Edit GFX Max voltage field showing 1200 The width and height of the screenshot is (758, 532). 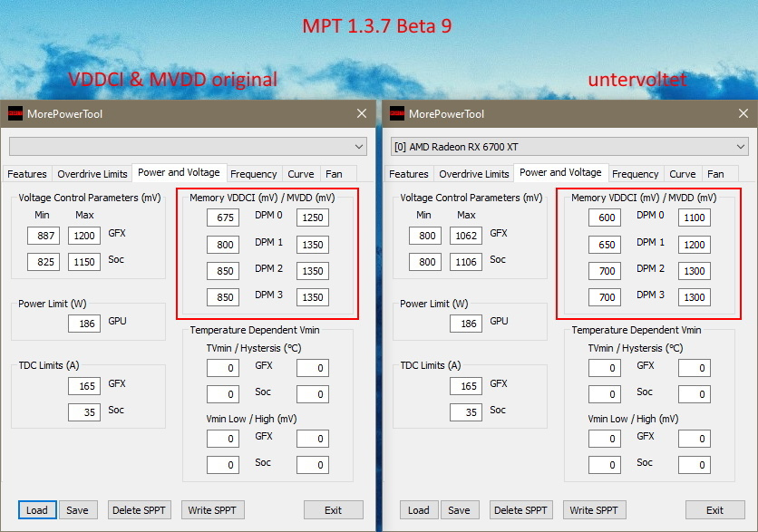(84, 236)
